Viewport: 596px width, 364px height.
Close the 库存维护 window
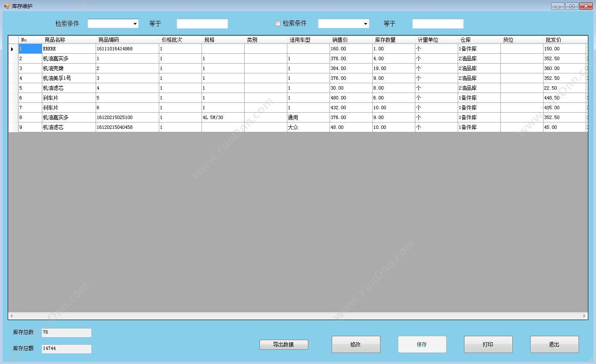(x=586, y=6)
